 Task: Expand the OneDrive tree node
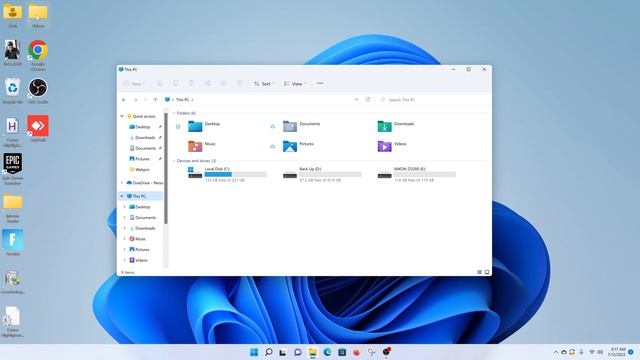coord(122,183)
